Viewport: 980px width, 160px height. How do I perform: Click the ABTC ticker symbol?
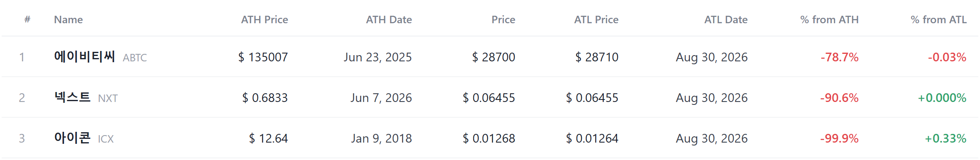coord(135,58)
